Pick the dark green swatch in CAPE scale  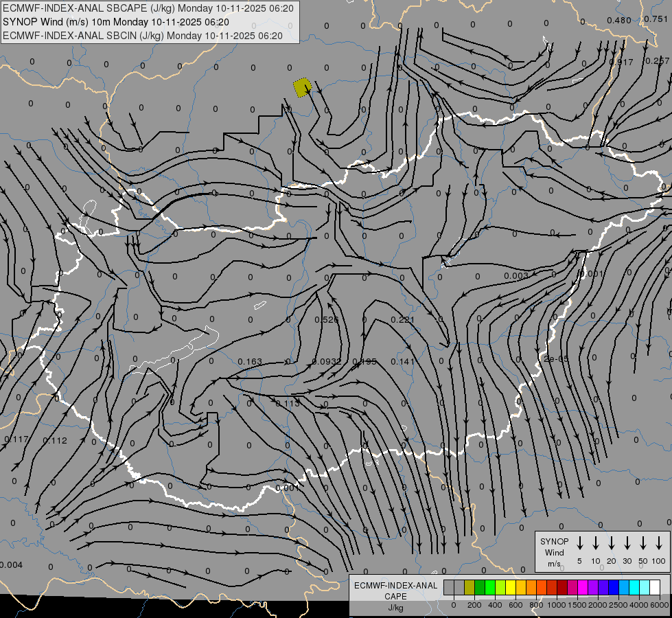point(480,588)
